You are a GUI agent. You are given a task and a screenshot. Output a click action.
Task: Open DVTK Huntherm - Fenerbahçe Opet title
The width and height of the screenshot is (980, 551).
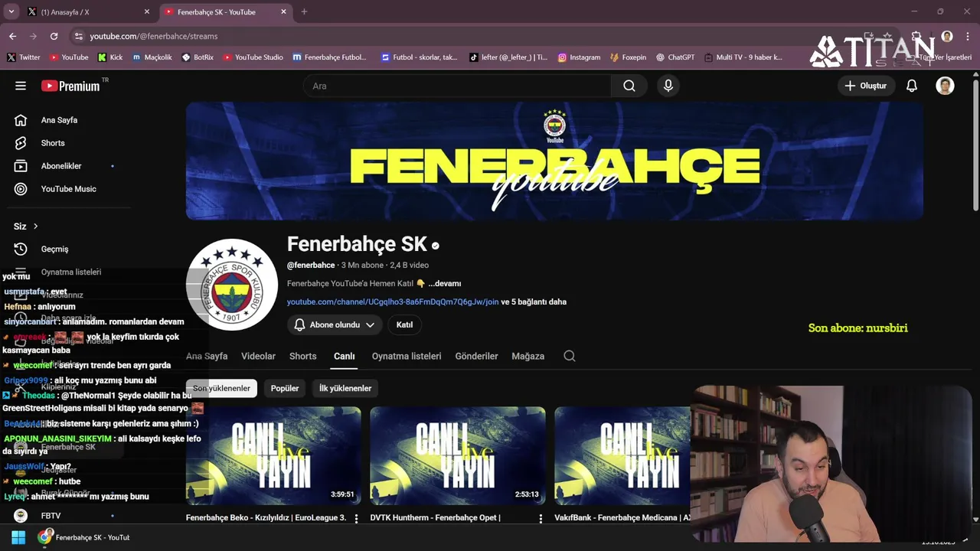[x=435, y=518]
